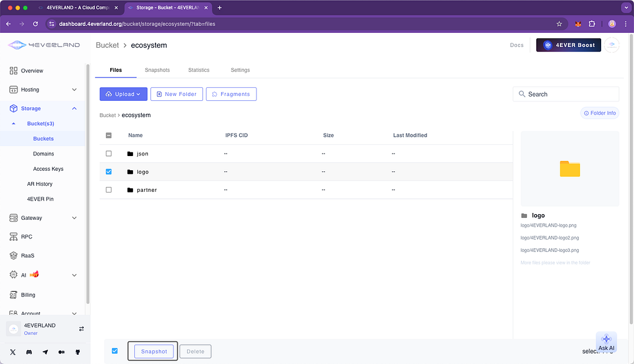Reload the browser page
634x364 pixels.
(x=35, y=24)
